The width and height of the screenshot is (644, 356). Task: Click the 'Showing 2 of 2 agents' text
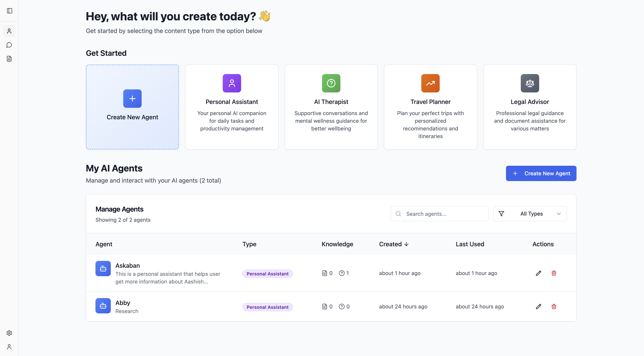pyautogui.click(x=123, y=220)
